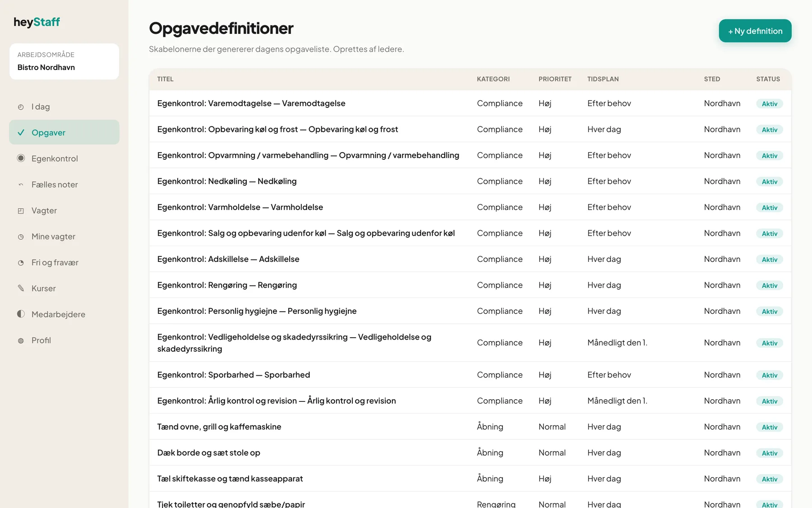Open Egenkontrol: Rengøring row
The height and width of the screenshot is (508, 812).
point(470,285)
